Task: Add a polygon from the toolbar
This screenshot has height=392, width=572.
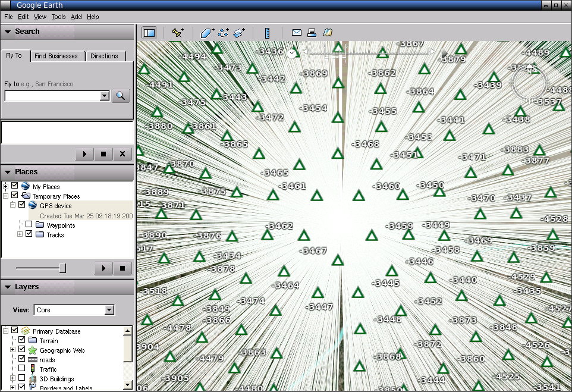Action: 207,33
